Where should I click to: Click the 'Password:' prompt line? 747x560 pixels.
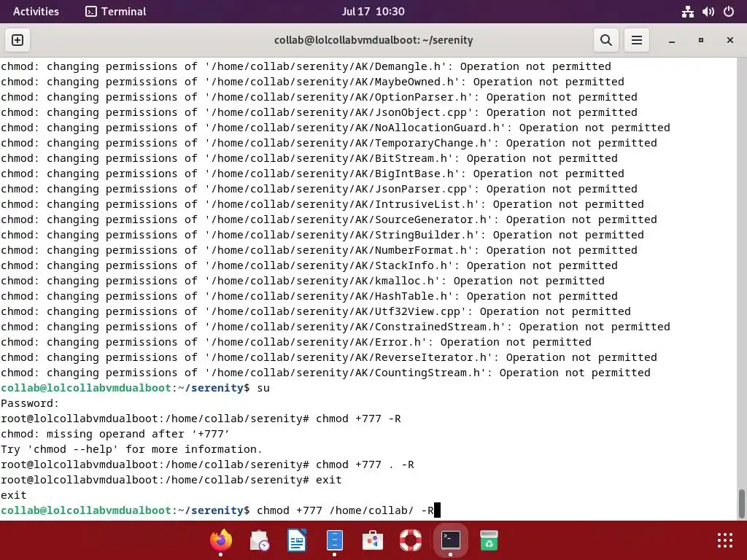point(29,403)
